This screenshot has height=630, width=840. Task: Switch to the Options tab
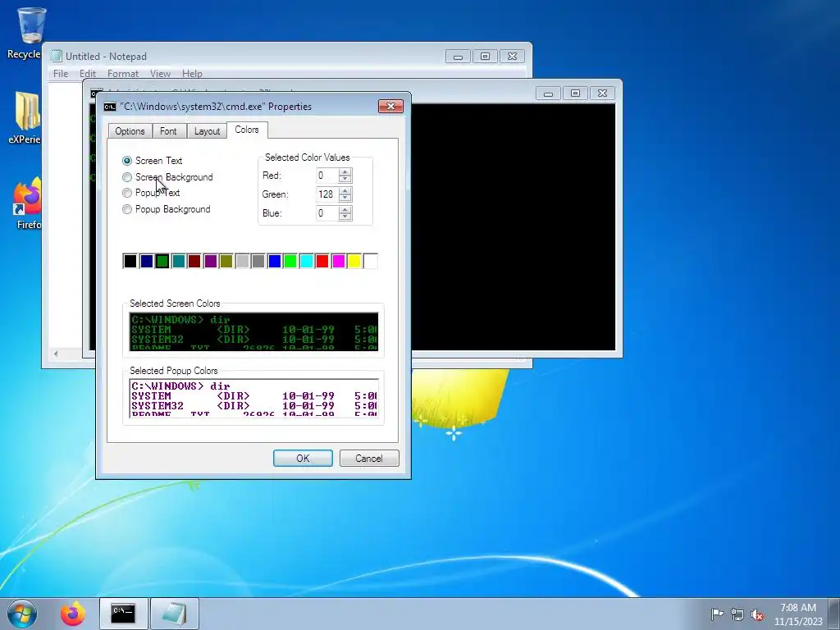[130, 131]
